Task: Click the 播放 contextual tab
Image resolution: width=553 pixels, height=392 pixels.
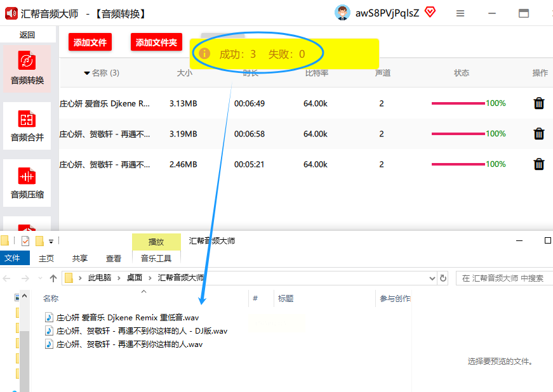Action: [156, 242]
